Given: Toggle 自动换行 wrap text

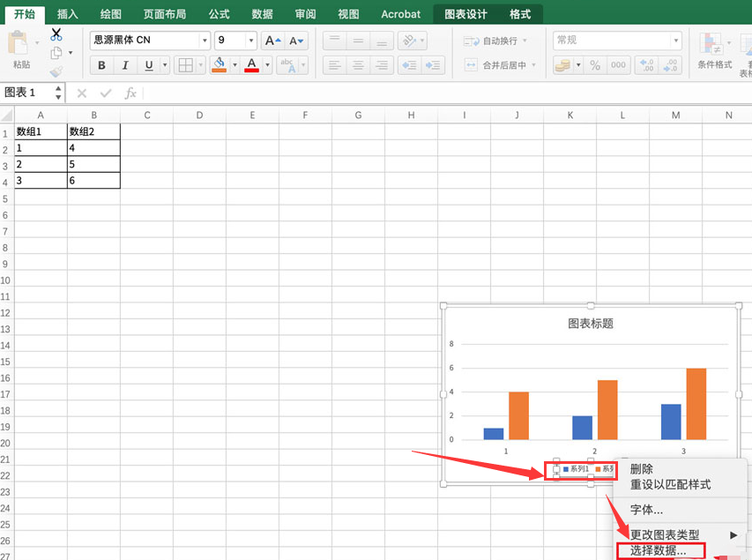Looking at the screenshot, I should click(492, 41).
